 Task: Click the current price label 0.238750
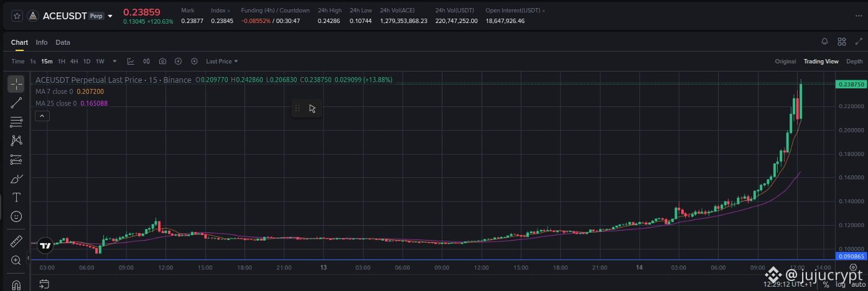pos(851,84)
